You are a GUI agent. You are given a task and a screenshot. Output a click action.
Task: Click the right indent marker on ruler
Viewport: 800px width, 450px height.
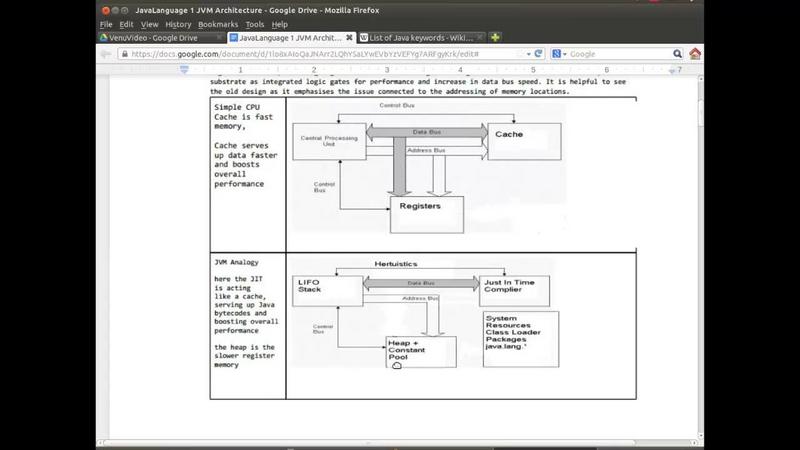(x=672, y=70)
